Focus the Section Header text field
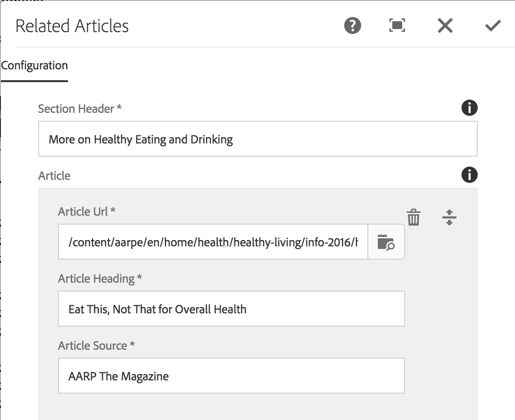This screenshot has height=420, width=515. click(x=258, y=139)
